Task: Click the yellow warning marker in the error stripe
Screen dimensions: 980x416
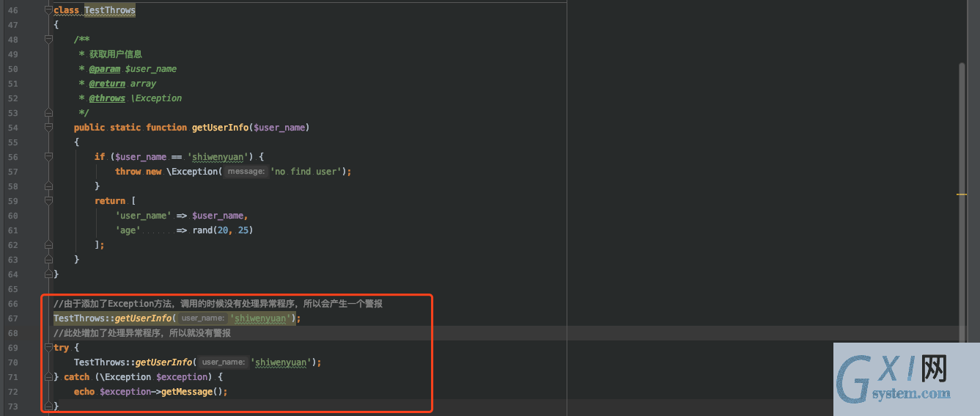Action: tap(961, 194)
